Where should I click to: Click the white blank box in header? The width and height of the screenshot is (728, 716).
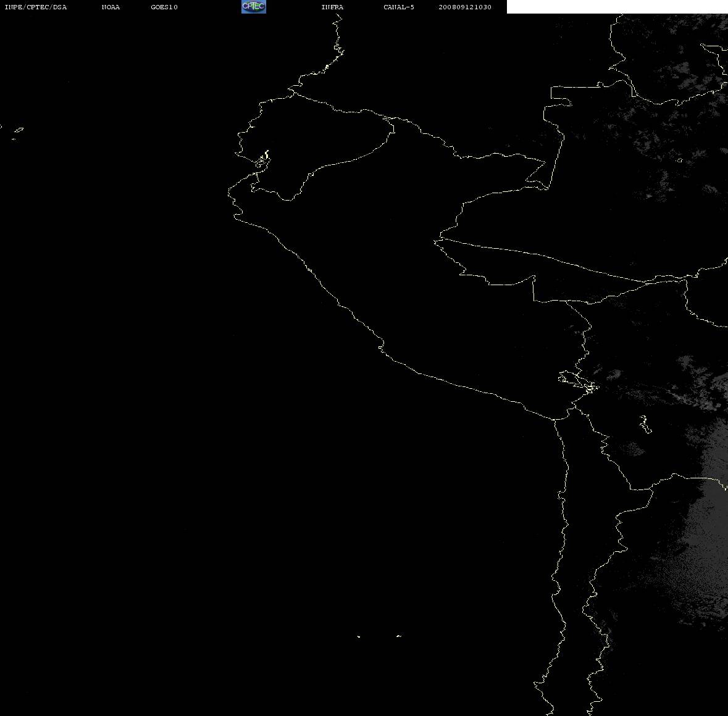617,7
